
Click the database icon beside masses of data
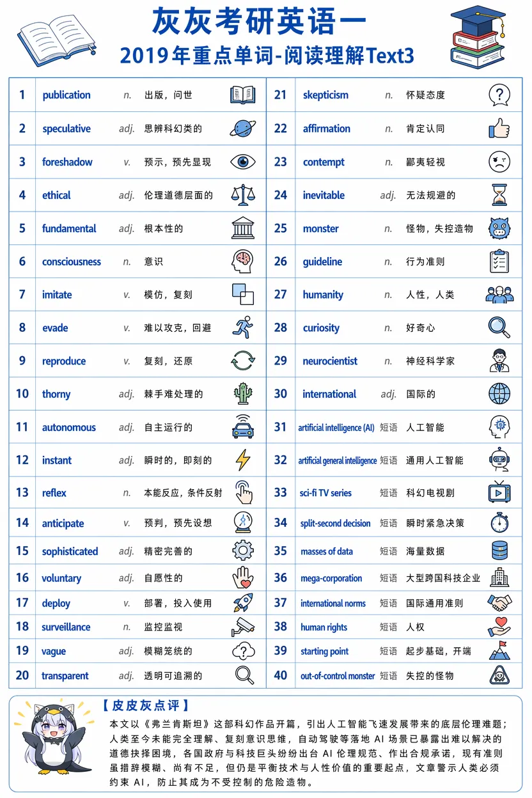point(499,551)
